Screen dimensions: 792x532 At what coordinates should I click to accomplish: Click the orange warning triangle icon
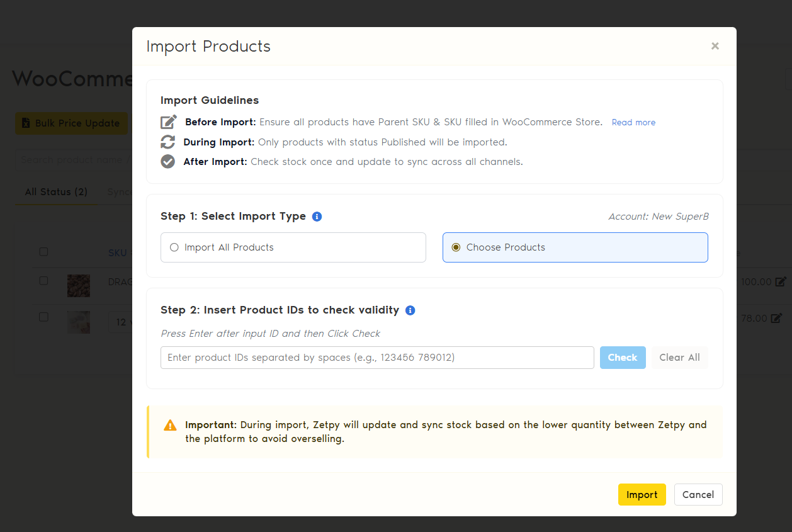point(170,426)
